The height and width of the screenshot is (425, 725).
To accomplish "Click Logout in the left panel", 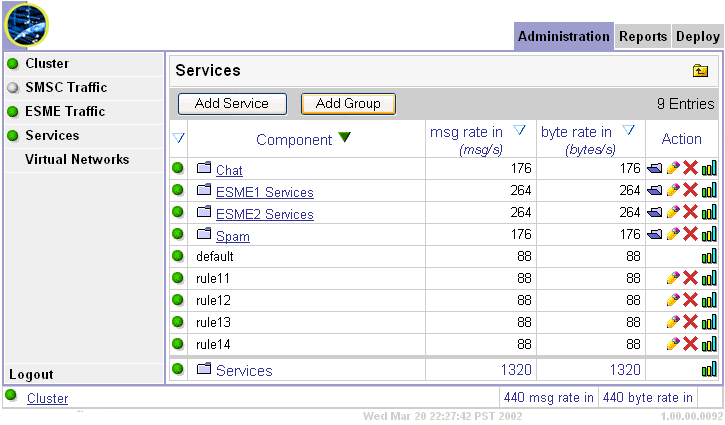I will 31,375.
